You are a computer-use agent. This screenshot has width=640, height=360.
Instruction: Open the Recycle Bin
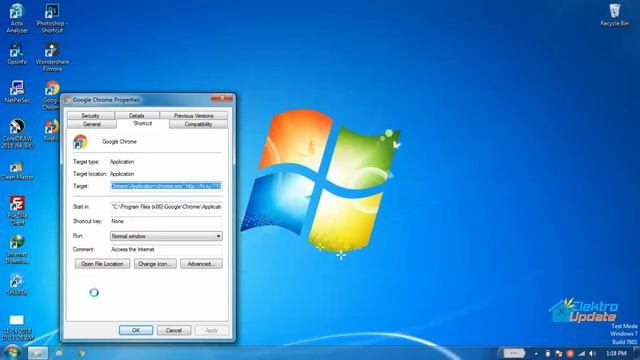tap(614, 16)
